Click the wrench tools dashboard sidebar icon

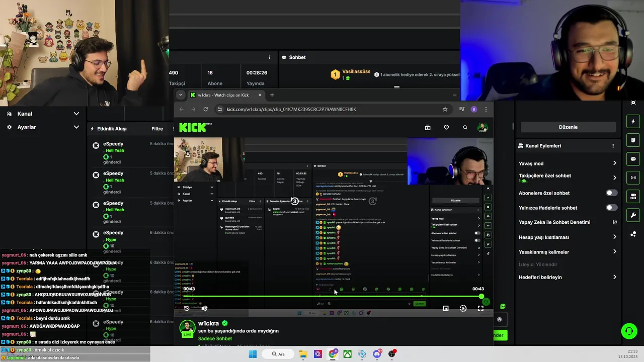click(633, 215)
